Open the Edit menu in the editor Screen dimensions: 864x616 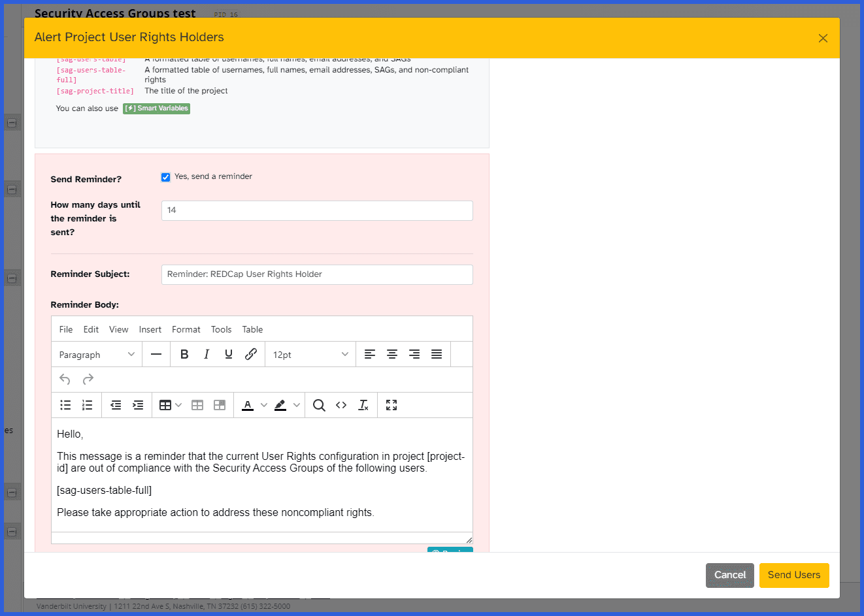point(91,329)
